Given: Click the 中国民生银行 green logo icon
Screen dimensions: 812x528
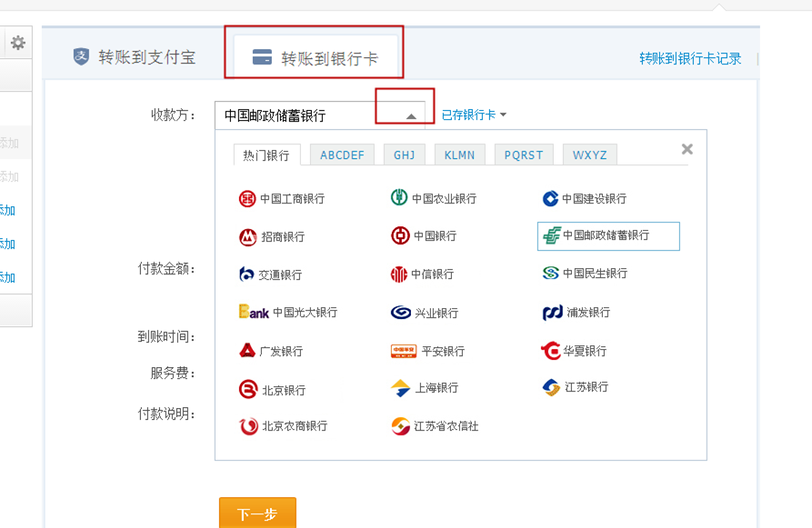Looking at the screenshot, I should coord(551,273).
